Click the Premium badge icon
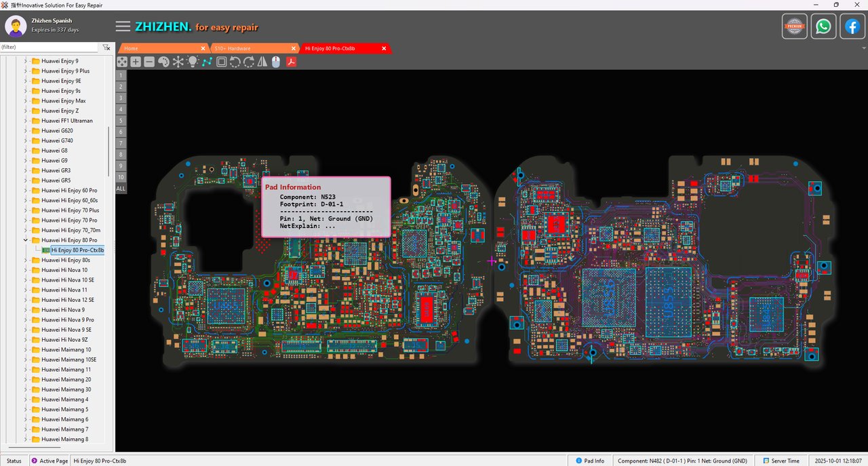868x466 pixels. tap(794, 26)
